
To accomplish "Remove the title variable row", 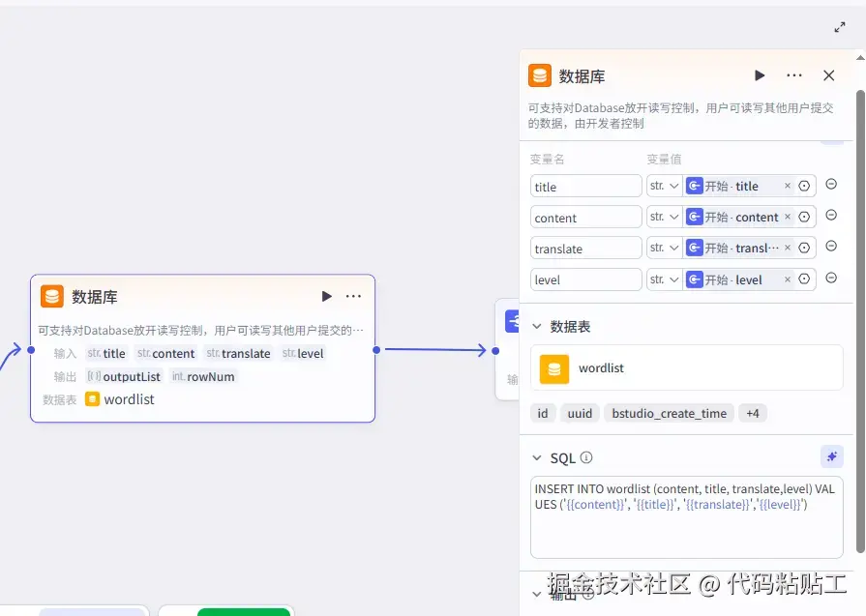I will 831,185.
